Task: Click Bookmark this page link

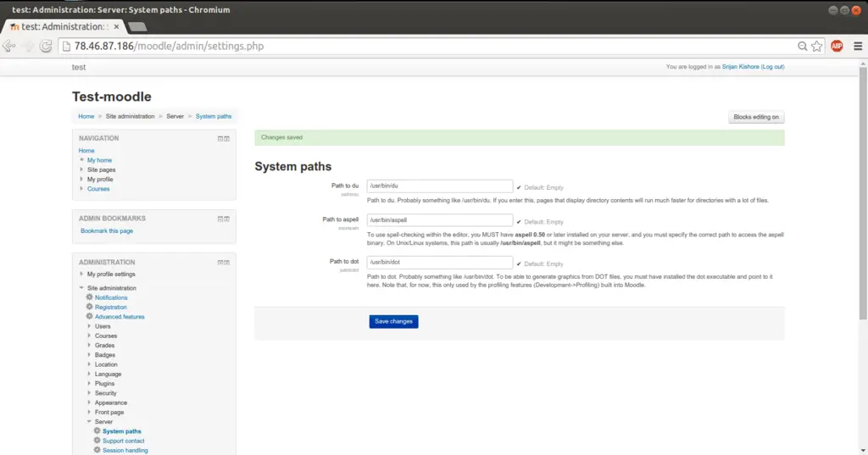Action: coord(107,230)
